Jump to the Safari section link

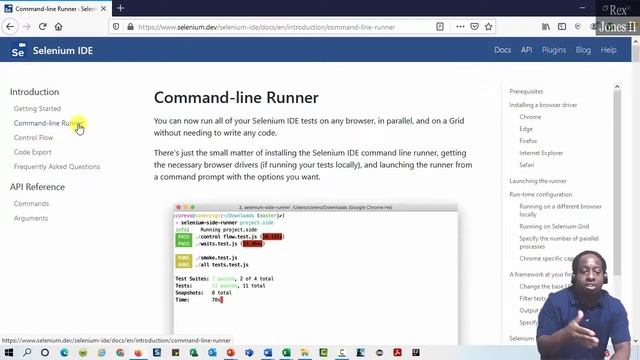coord(527,165)
